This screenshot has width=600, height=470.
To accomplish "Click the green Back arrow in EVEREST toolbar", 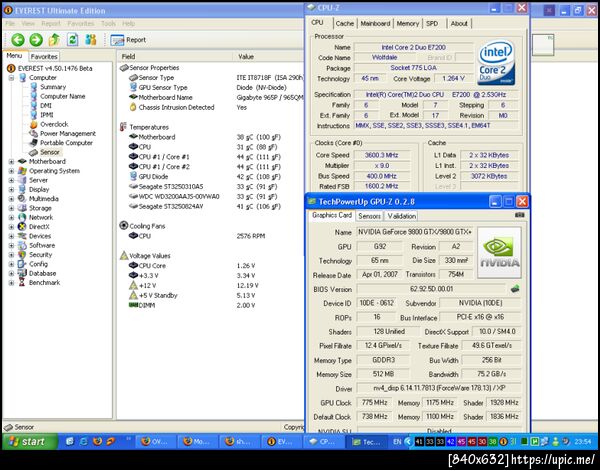I will (19, 40).
